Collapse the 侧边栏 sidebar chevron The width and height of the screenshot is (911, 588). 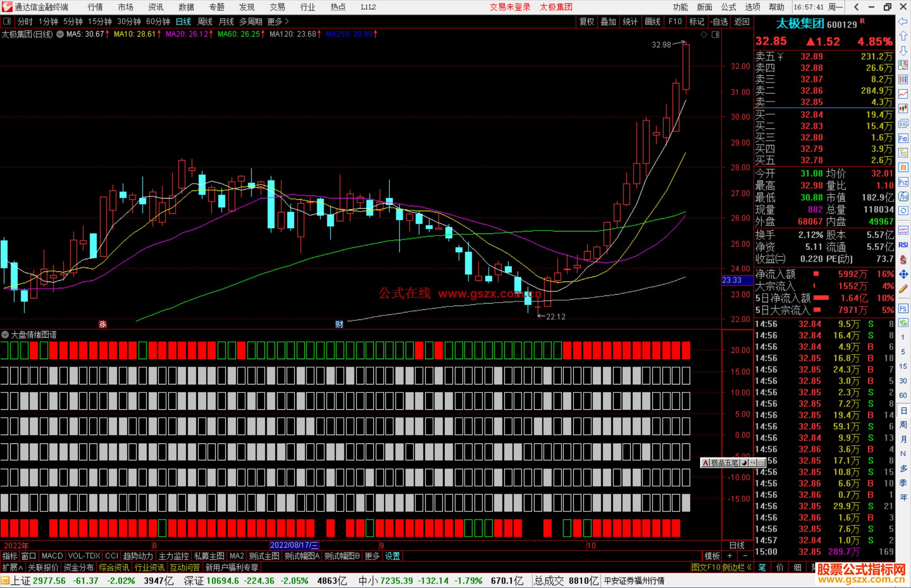737,567
